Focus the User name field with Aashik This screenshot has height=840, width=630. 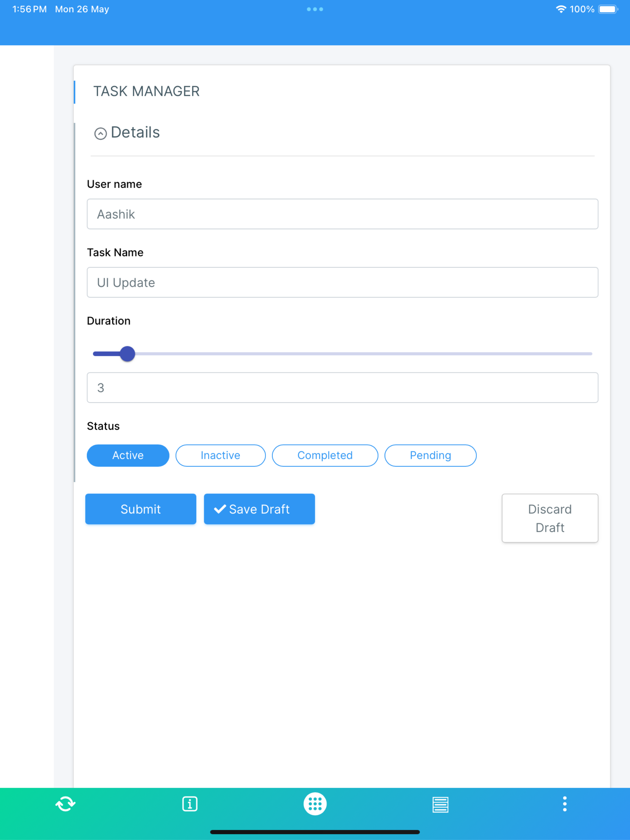click(342, 214)
